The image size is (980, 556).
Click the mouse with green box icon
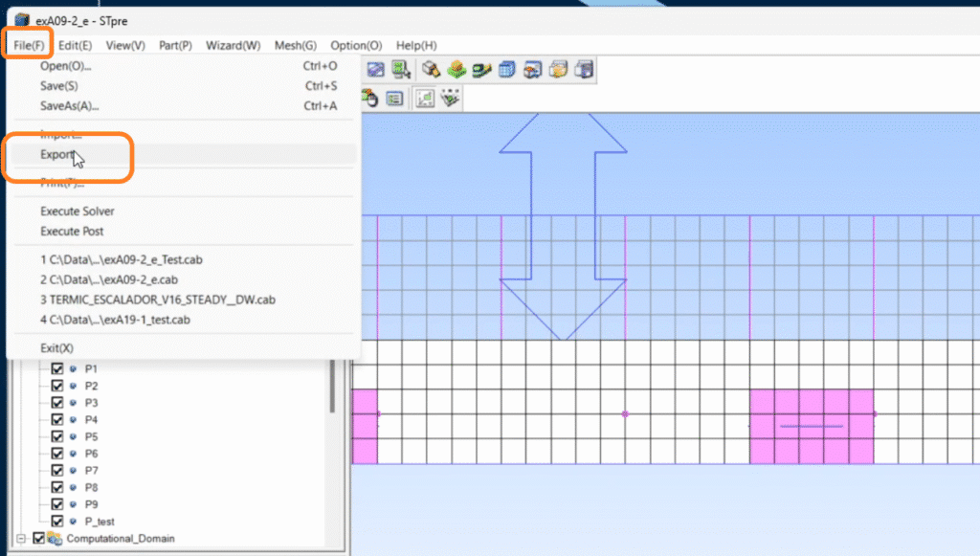pyautogui.click(x=370, y=98)
